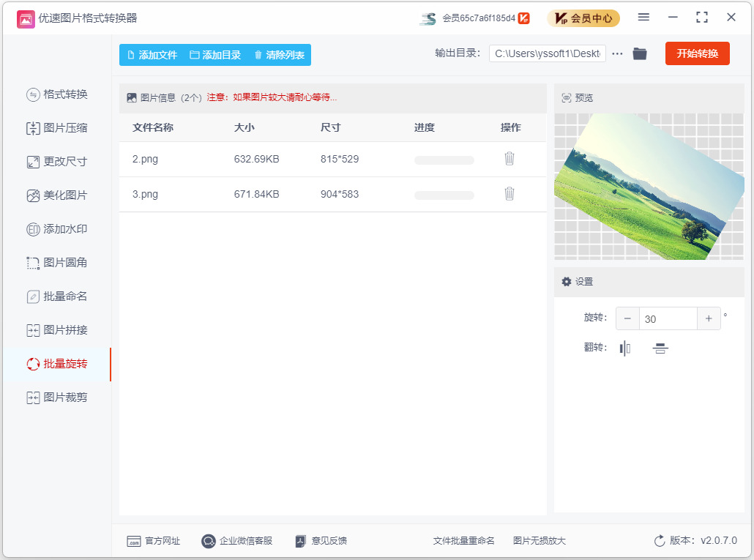754x560 pixels.
Task: Check for updates via version refresh icon
Action: click(x=660, y=541)
